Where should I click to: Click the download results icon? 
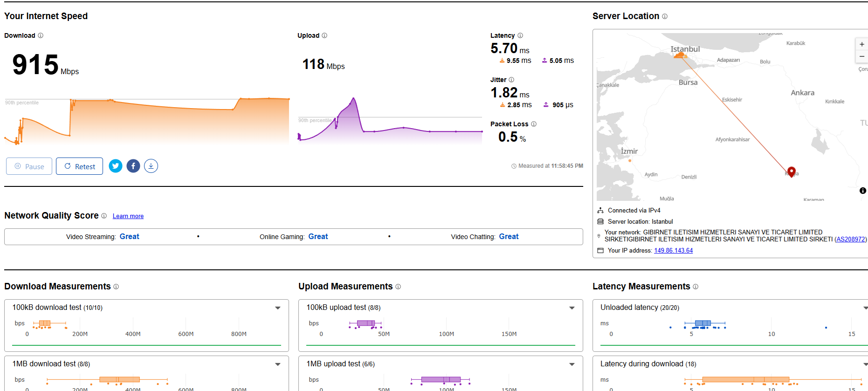[151, 166]
